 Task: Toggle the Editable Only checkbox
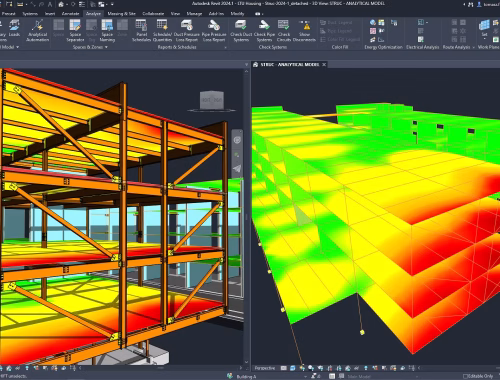pos(466,376)
